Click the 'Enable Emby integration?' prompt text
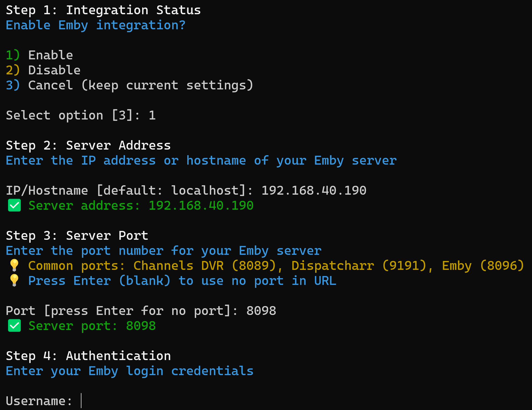Viewport: 532px width, 410px height. pos(96,25)
